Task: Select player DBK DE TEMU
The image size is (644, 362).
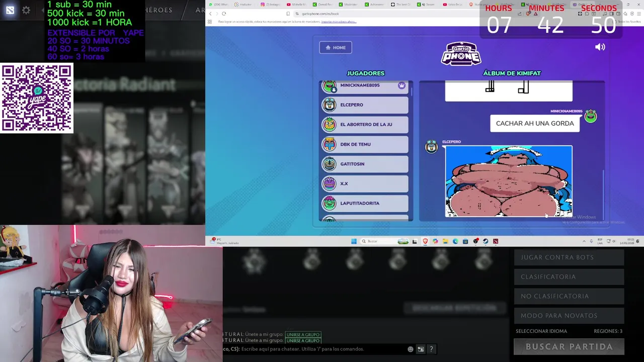Action: pos(365,144)
